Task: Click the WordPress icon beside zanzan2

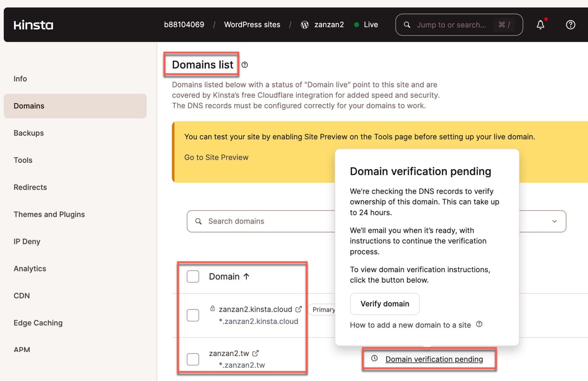Action: (x=305, y=25)
